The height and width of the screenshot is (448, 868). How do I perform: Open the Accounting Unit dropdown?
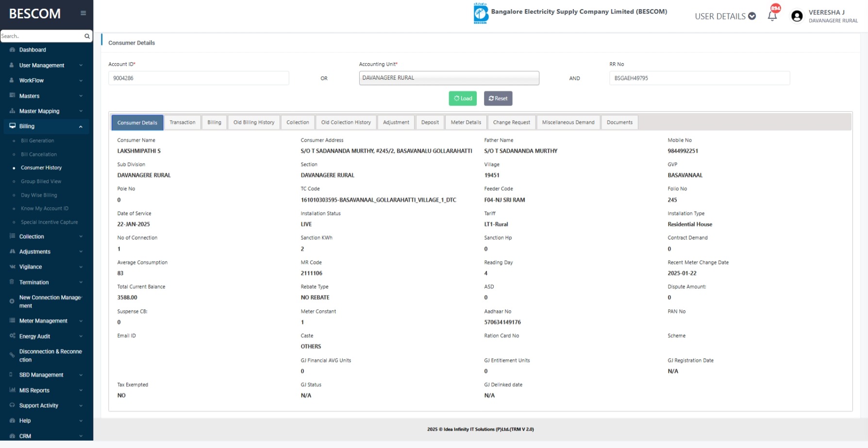449,78
